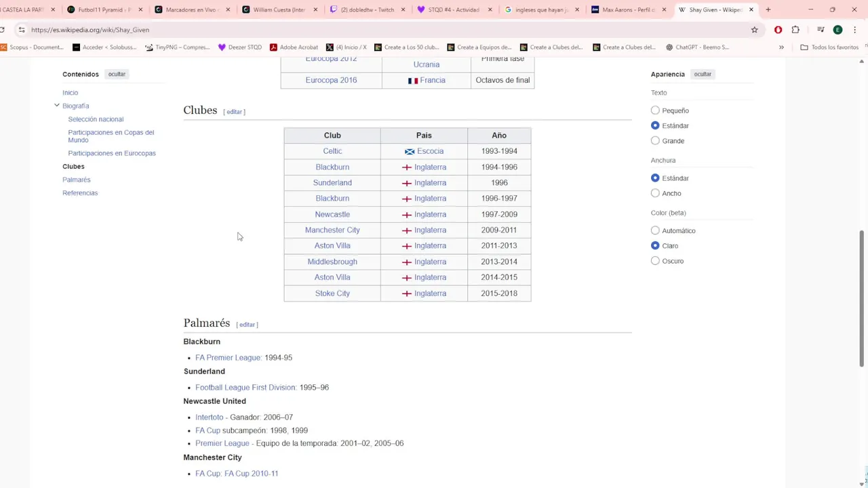The image size is (868, 488).
Task: Show more bookmarks with double chevron
Action: [x=781, y=47]
